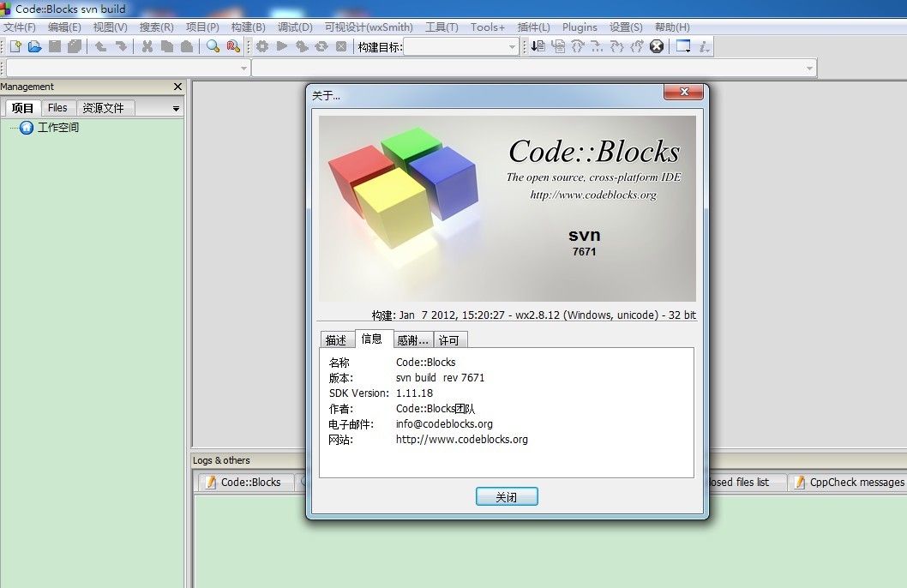Open the wxSmith menu (可视设计)
907x588 pixels.
(369, 27)
